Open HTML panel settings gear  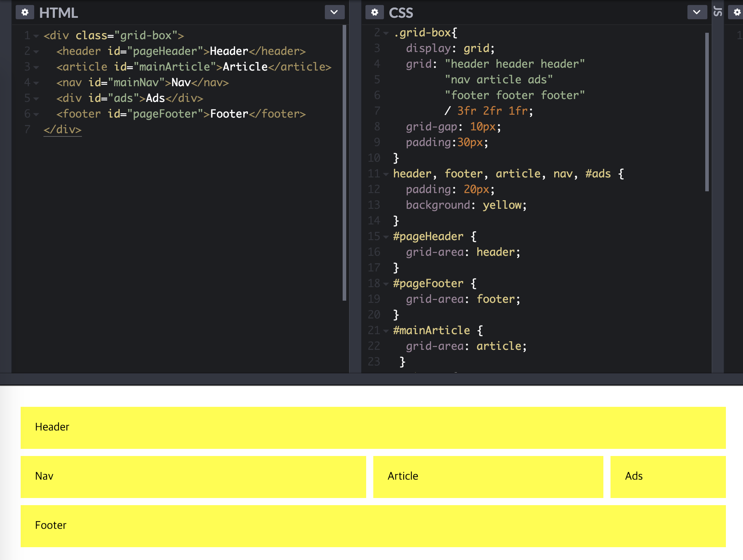click(25, 12)
